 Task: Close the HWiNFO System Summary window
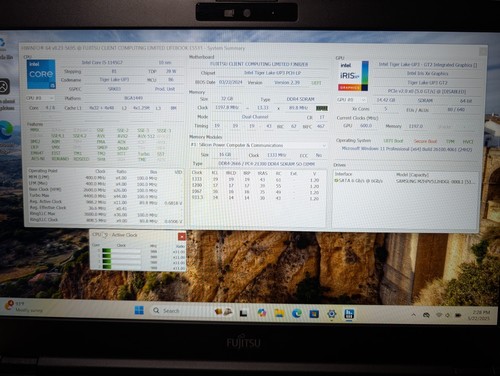coord(483,51)
